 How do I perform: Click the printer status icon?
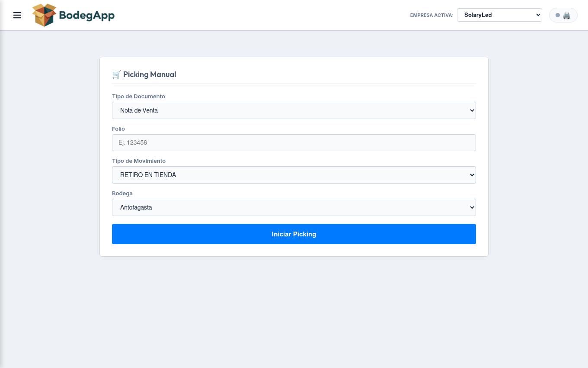(x=567, y=15)
